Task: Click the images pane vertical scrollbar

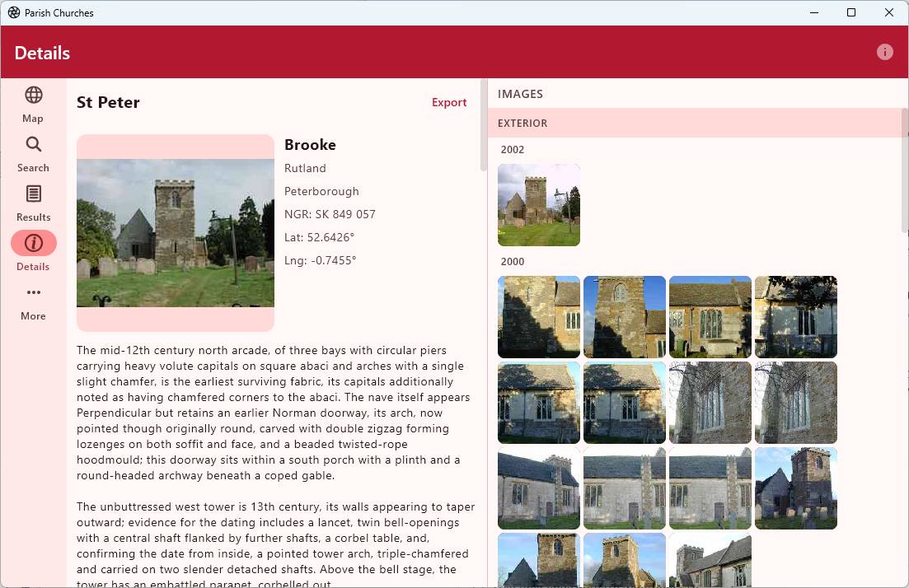Action: pos(905,171)
